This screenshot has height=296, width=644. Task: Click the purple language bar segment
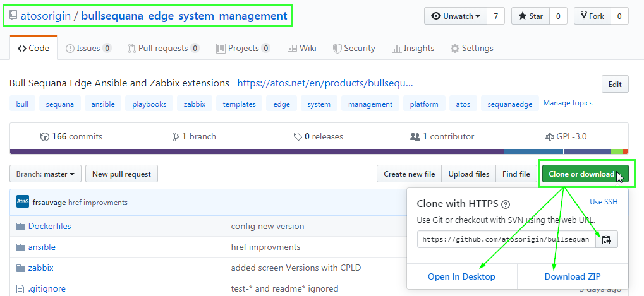click(257, 151)
